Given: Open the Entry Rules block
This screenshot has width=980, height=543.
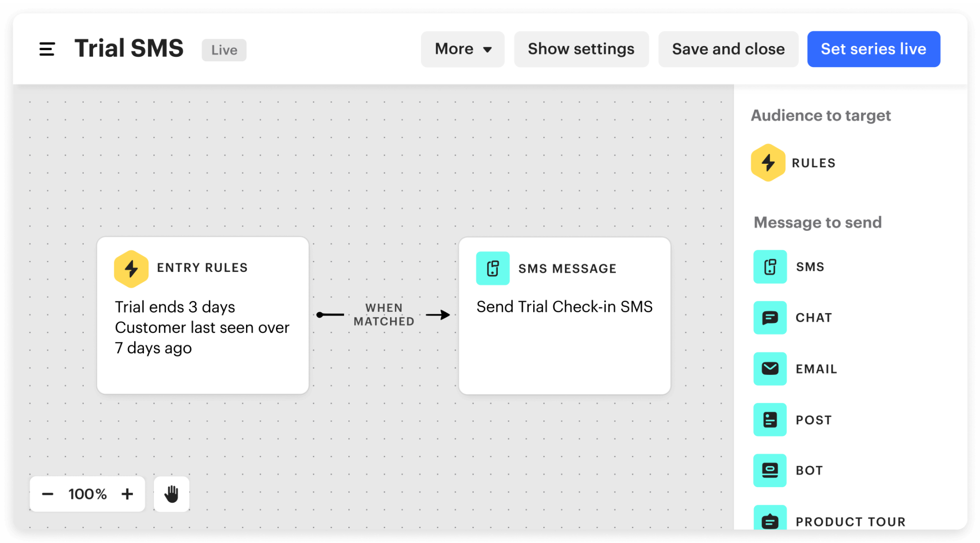Looking at the screenshot, I should click(203, 316).
